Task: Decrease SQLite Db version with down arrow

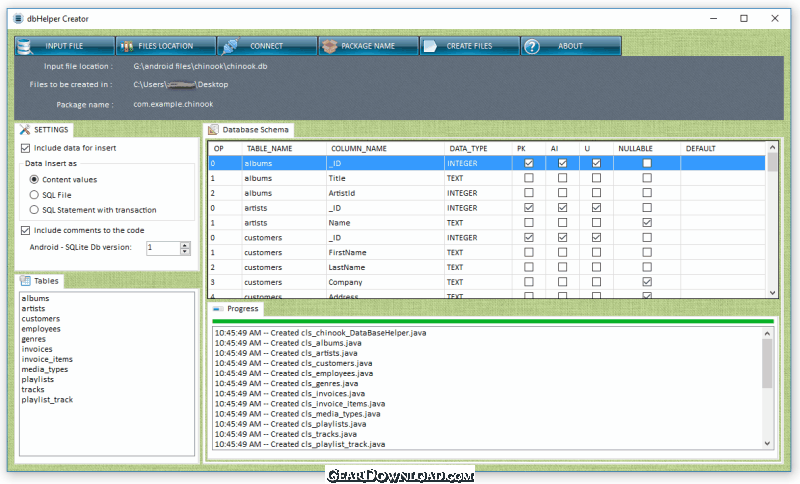Action: pos(185,251)
